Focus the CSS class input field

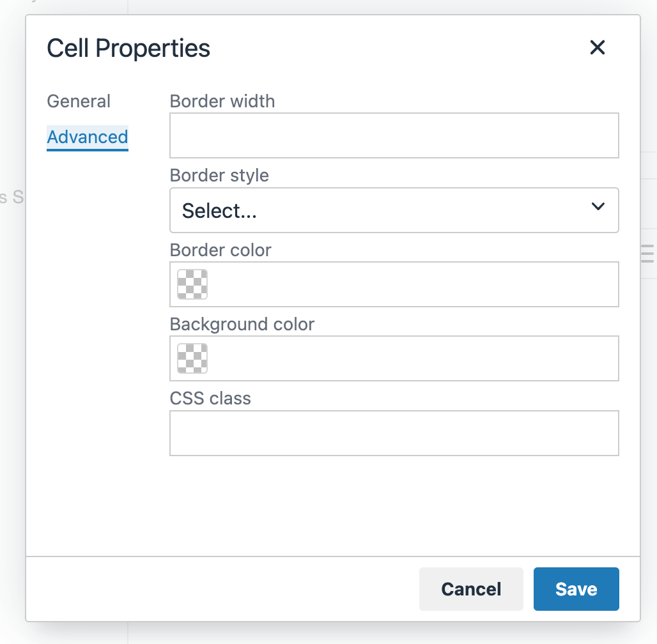pos(394,433)
